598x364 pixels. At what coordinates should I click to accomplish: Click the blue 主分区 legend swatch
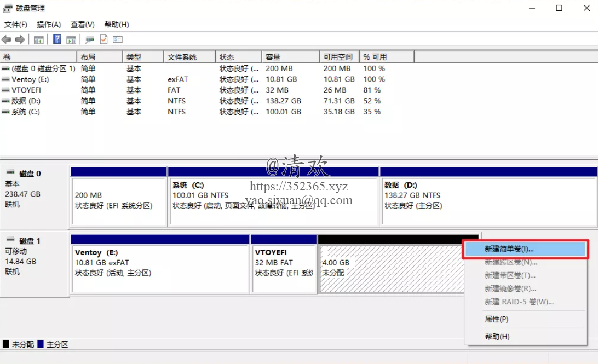pos(41,344)
